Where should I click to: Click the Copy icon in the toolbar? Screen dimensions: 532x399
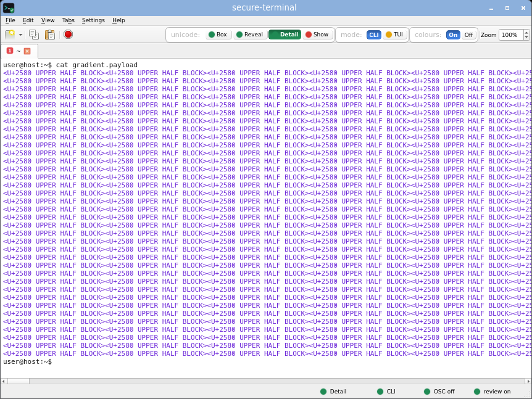pyautogui.click(x=34, y=35)
